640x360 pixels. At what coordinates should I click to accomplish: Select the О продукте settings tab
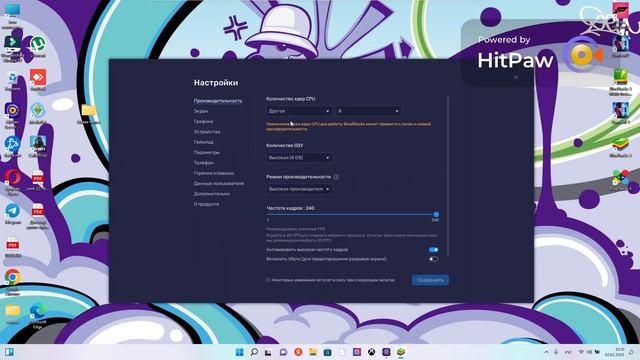tap(206, 204)
